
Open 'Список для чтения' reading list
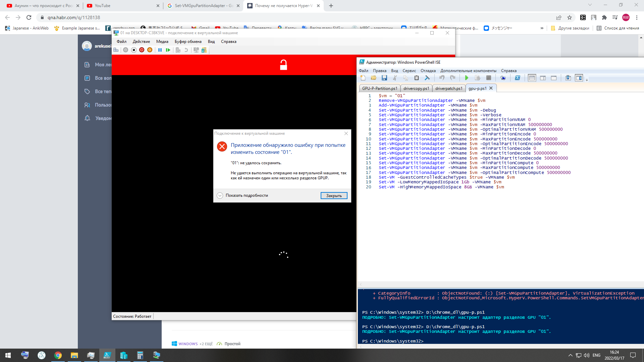coord(618,28)
